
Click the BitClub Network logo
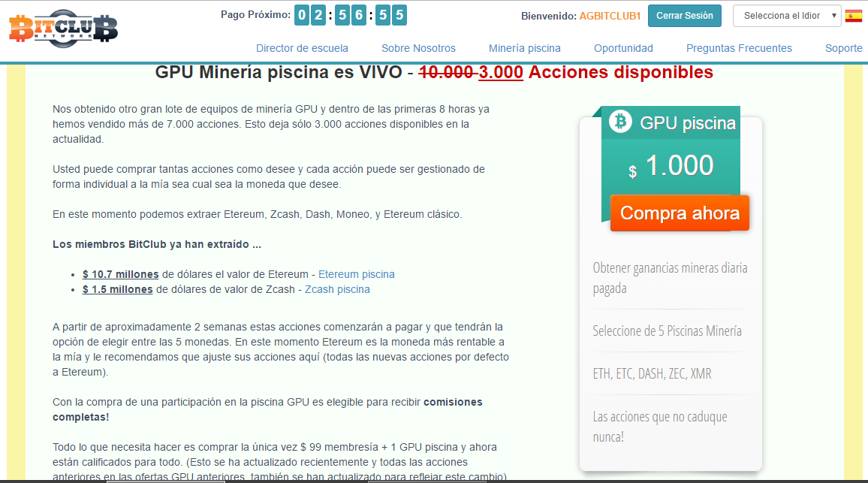[x=63, y=29]
